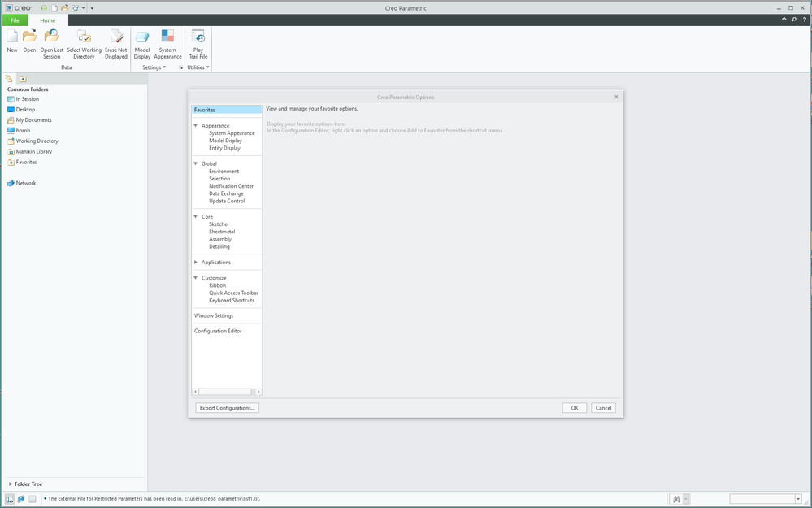Click the third blank status bar icon
The image size is (812, 508).
pyautogui.click(x=33, y=499)
